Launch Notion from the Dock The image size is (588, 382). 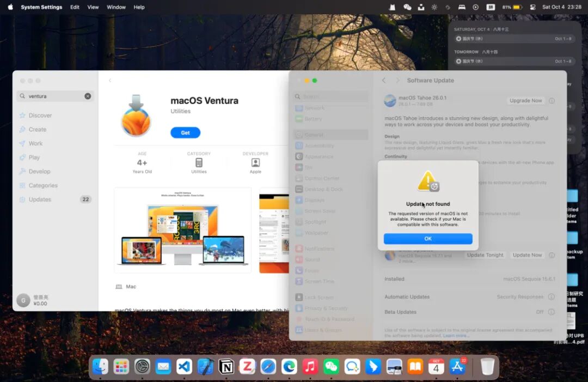click(x=226, y=367)
